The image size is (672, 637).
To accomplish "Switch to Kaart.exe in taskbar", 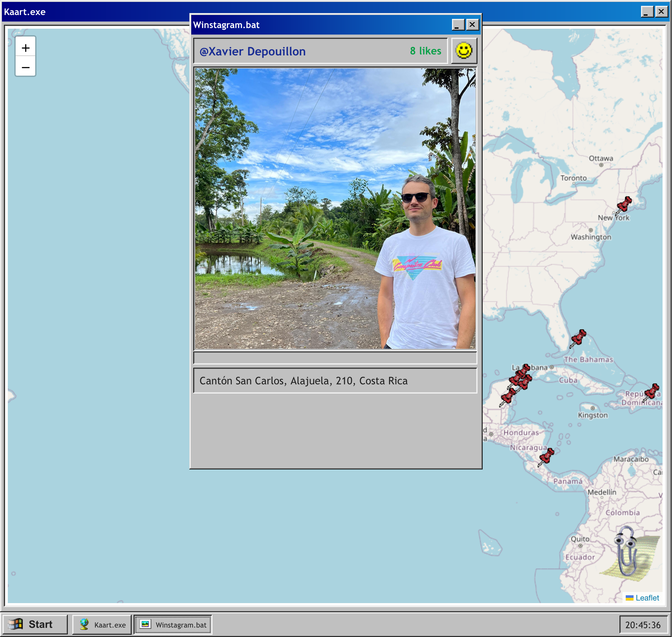I will click(x=102, y=624).
